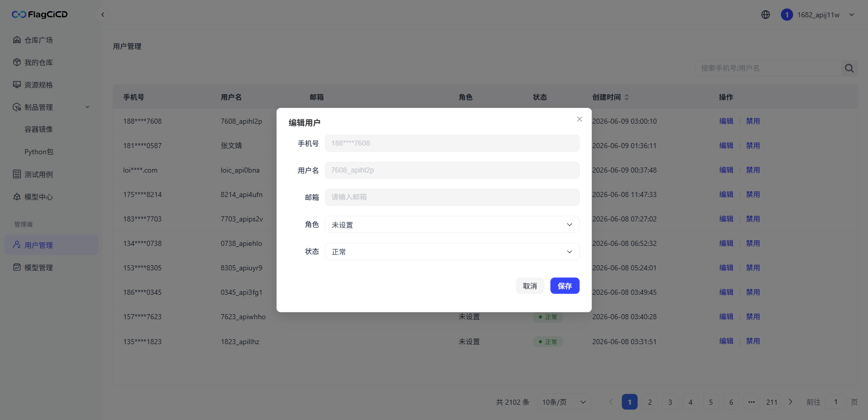
Task: Click the 保存 button
Action: pyautogui.click(x=565, y=286)
